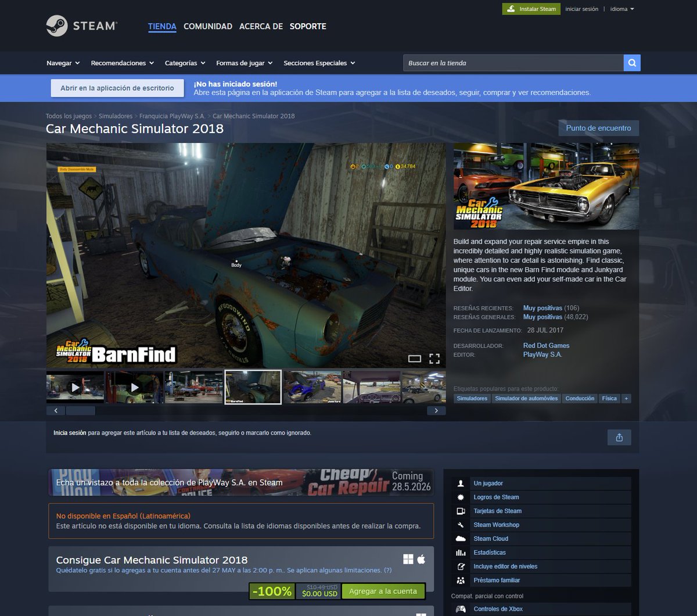Click the recent reviews Muy positivas link
Viewport: 697px width, 616px height.
(x=542, y=308)
